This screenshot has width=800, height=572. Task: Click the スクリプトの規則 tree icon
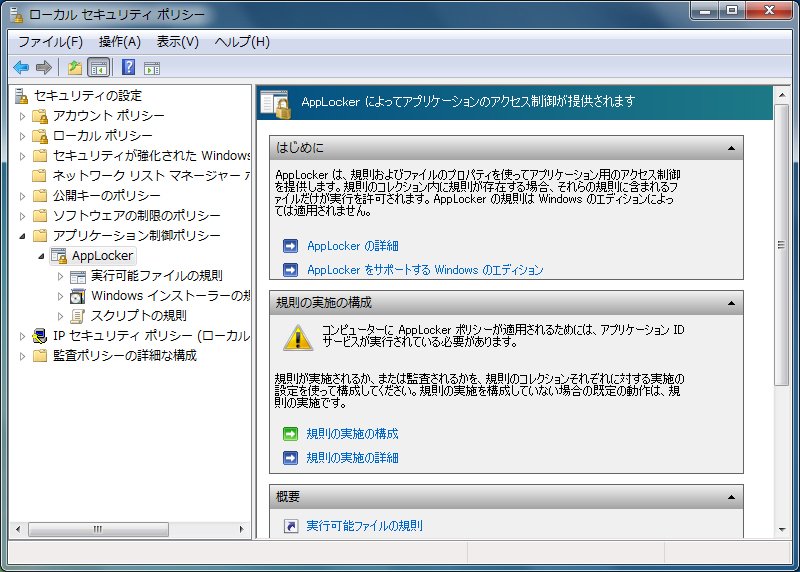point(78,316)
